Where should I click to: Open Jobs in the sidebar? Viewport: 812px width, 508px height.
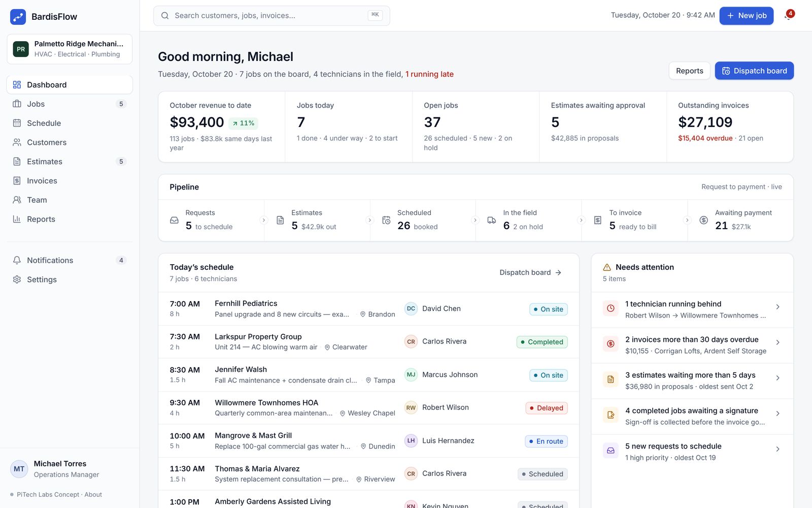[x=70, y=104]
